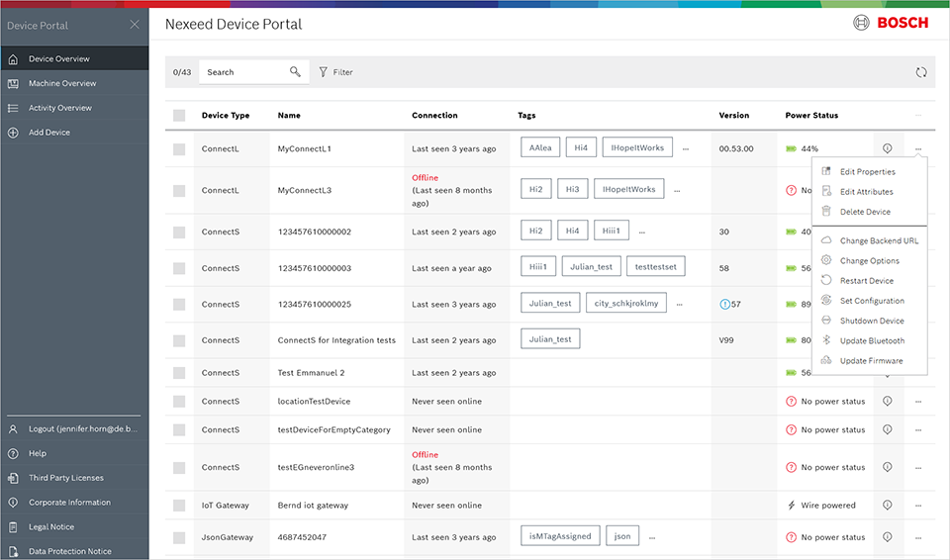Screen dimensions: 950x560
Task: Refresh the device list
Action: coord(921,72)
